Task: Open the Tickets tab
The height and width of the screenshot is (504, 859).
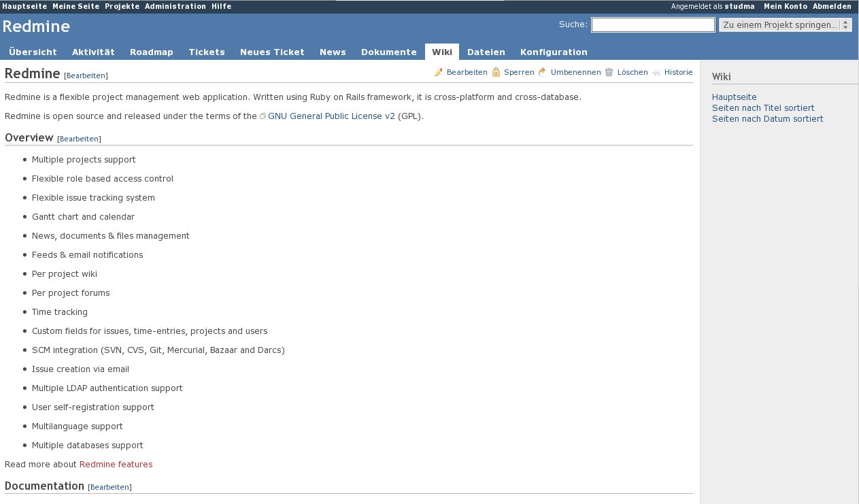Action: click(207, 52)
